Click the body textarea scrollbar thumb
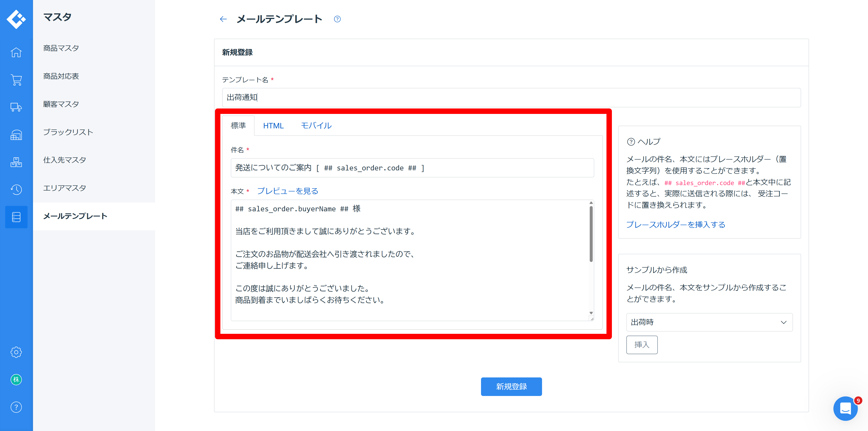This screenshot has height=431, width=868. 591,234
